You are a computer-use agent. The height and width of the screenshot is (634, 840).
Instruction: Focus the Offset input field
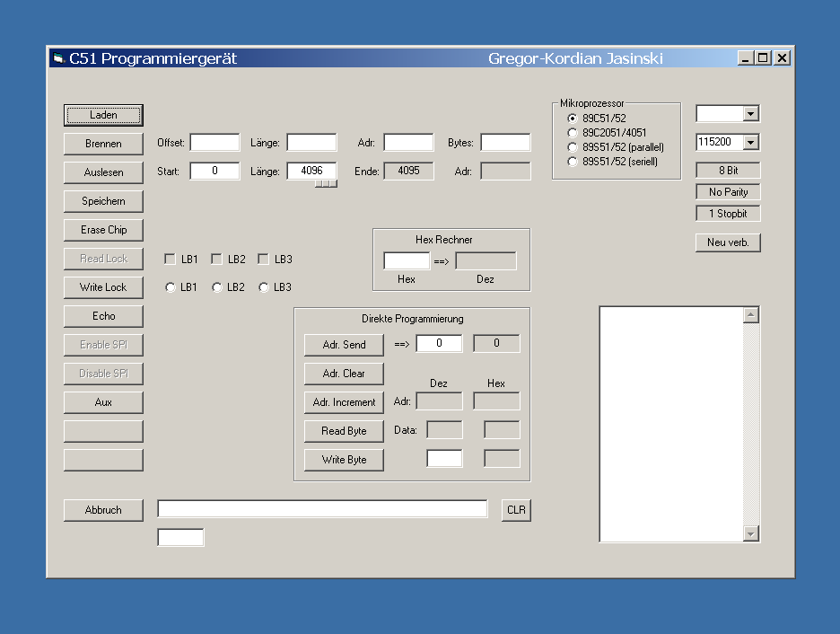click(214, 143)
